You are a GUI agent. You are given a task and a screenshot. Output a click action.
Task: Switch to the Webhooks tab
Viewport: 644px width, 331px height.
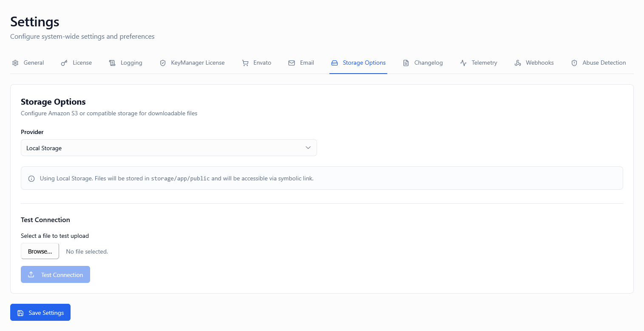(x=539, y=63)
